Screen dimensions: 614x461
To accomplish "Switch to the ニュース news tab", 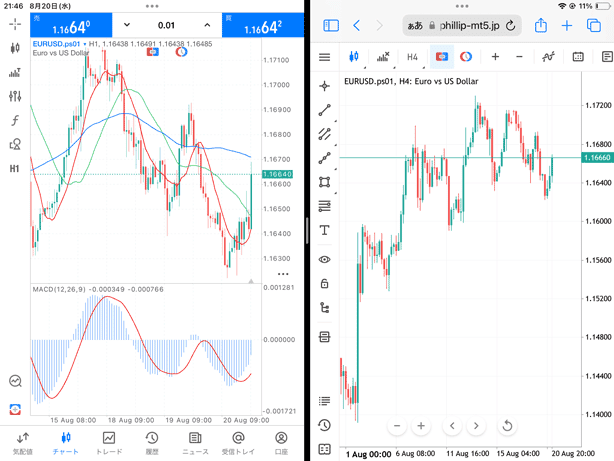I will point(195,443).
